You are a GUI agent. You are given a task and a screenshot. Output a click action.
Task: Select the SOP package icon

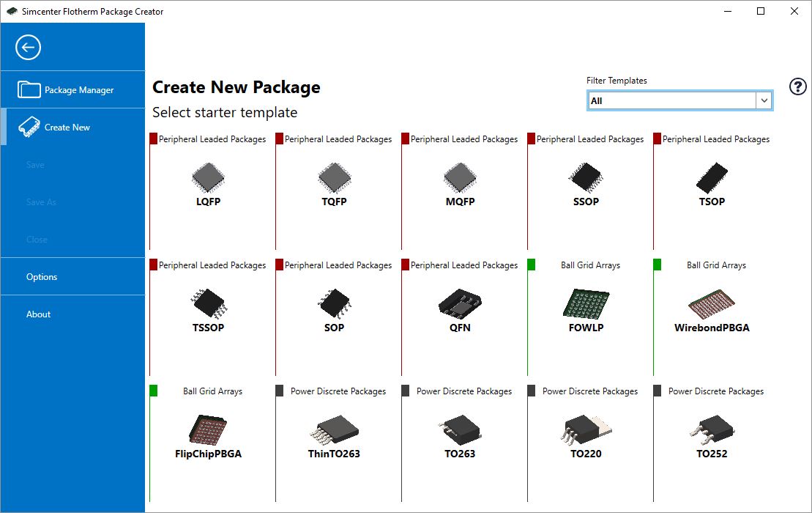tap(334, 303)
